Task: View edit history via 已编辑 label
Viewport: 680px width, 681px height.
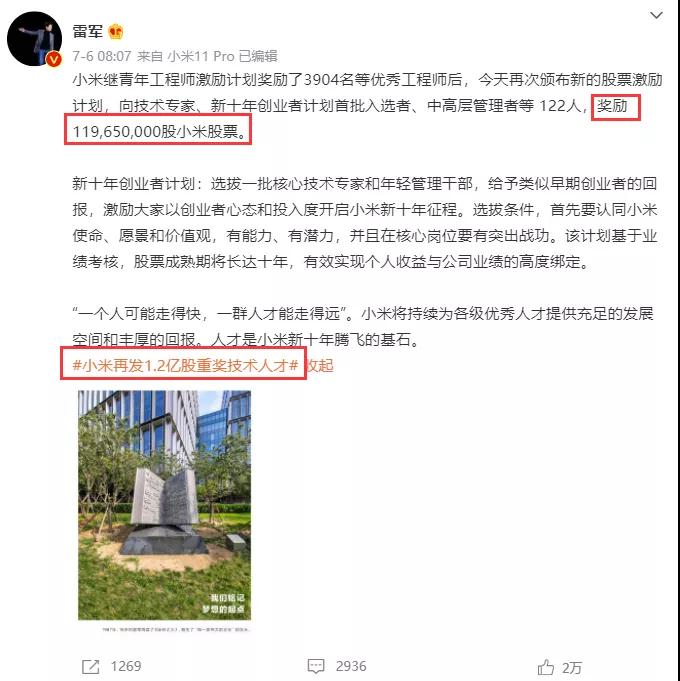Action: [258, 56]
